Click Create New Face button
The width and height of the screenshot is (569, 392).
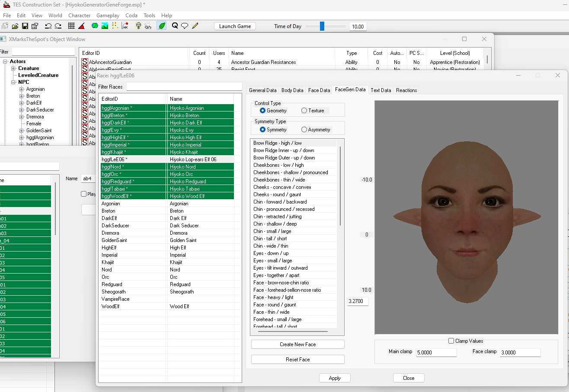point(298,344)
